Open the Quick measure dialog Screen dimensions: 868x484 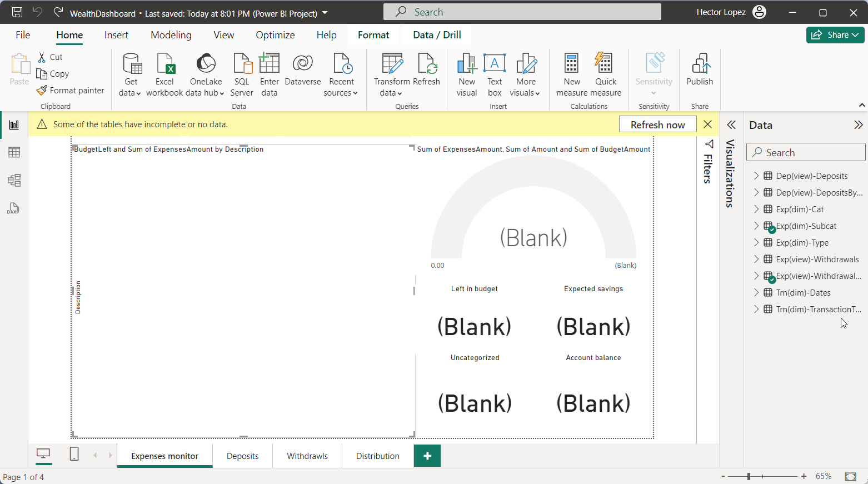(x=605, y=74)
